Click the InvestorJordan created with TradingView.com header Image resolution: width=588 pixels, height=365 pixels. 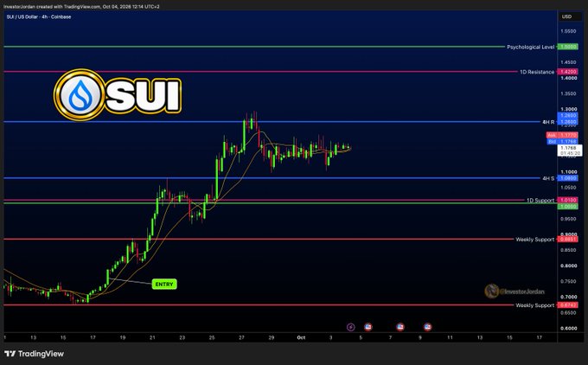[81, 6]
